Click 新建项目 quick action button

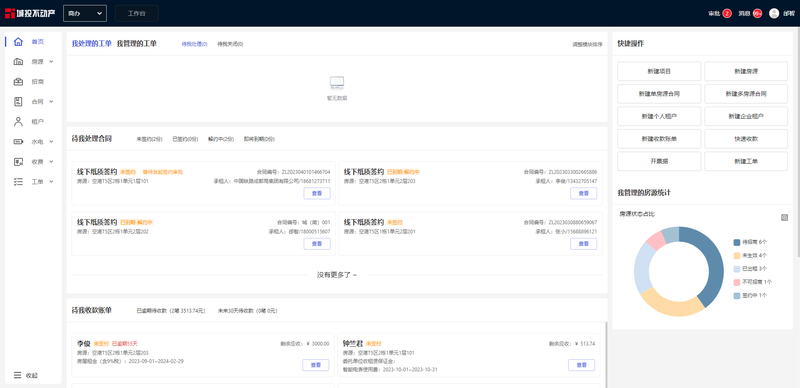659,71
